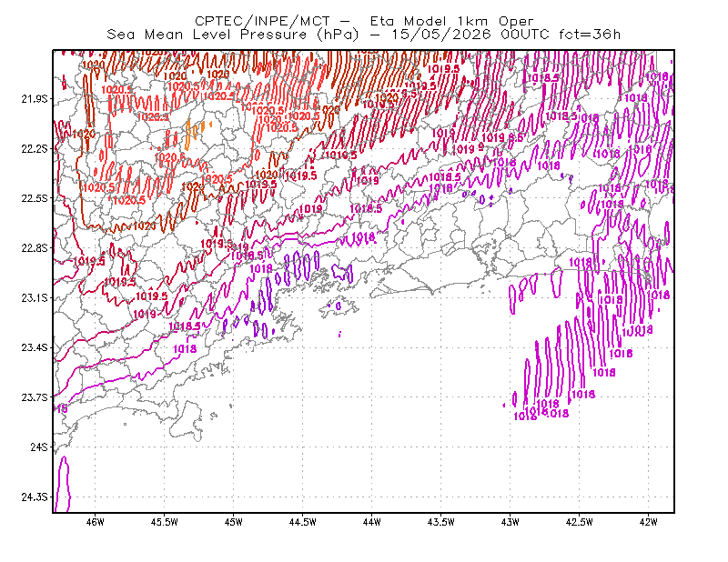This screenshot has width=728, height=562.
Task: Click the '45W' longitude label
Action: pos(234,522)
